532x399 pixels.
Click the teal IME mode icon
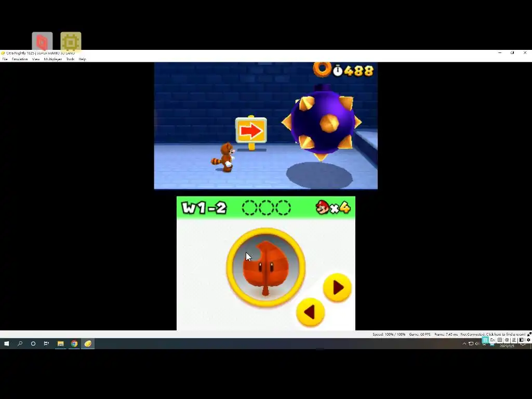[485, 340]
